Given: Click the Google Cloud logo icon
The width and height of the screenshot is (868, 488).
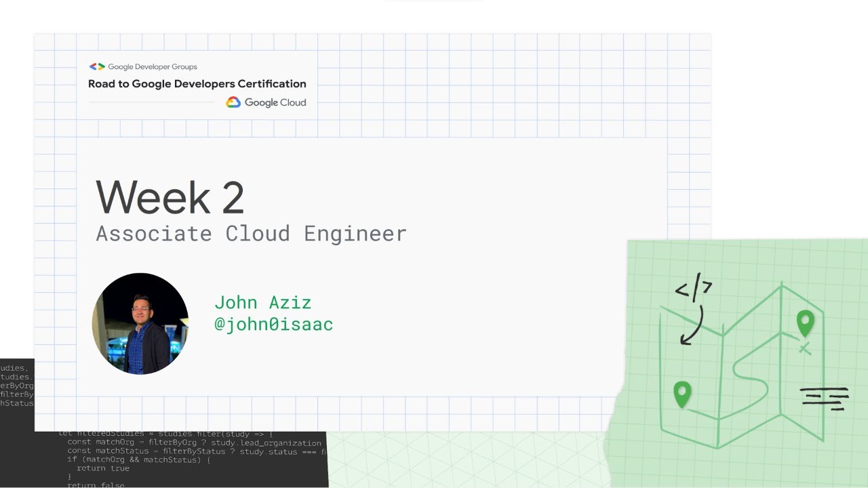Looking at the screenshot, I should 233,102.
